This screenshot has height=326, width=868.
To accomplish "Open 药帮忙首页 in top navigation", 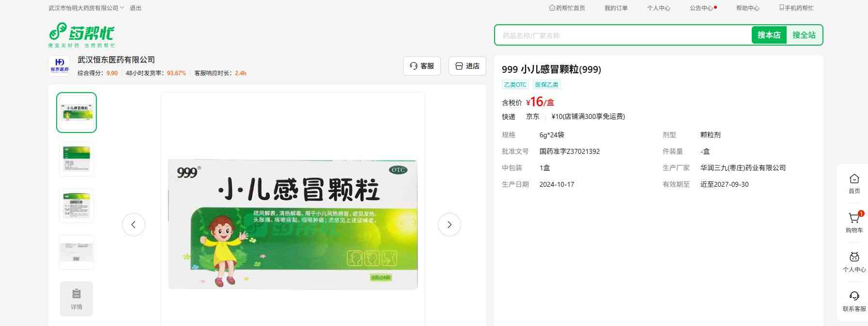I will [x=567, y=8].
